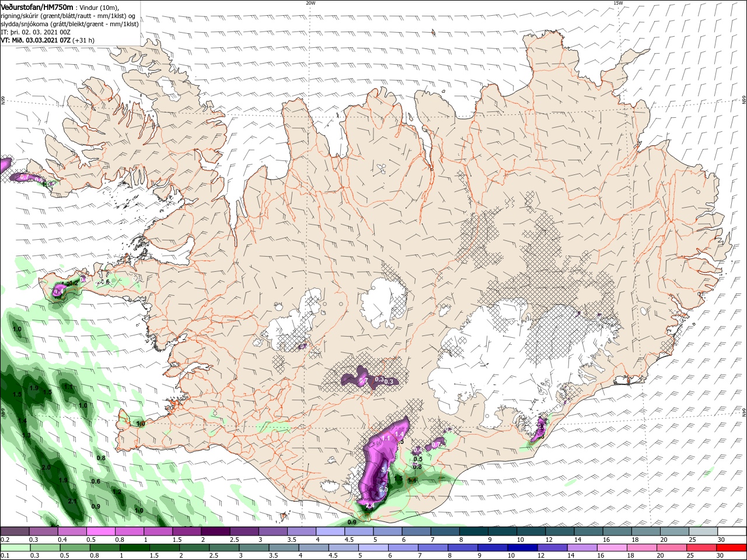The height and width of the screenshot is (560, 747).
Task: Pick upper scale swatch between 4 and 4.5
Action: pos(330,531)
